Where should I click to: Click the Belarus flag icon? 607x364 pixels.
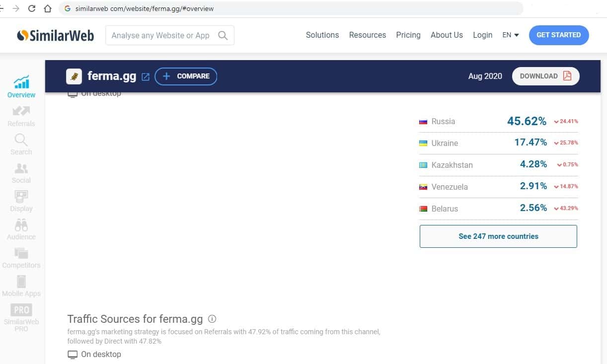coord(423,209)
